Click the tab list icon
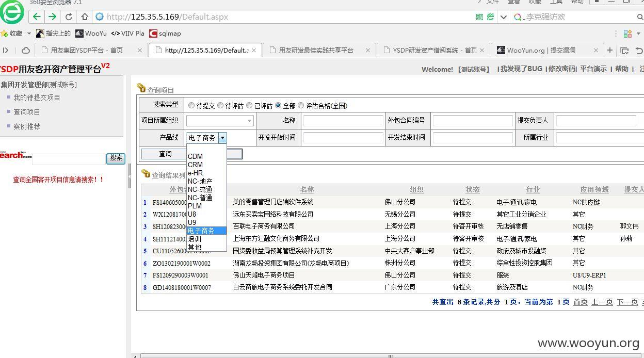This screenshot has width=644, height=358. pos(624,50)
